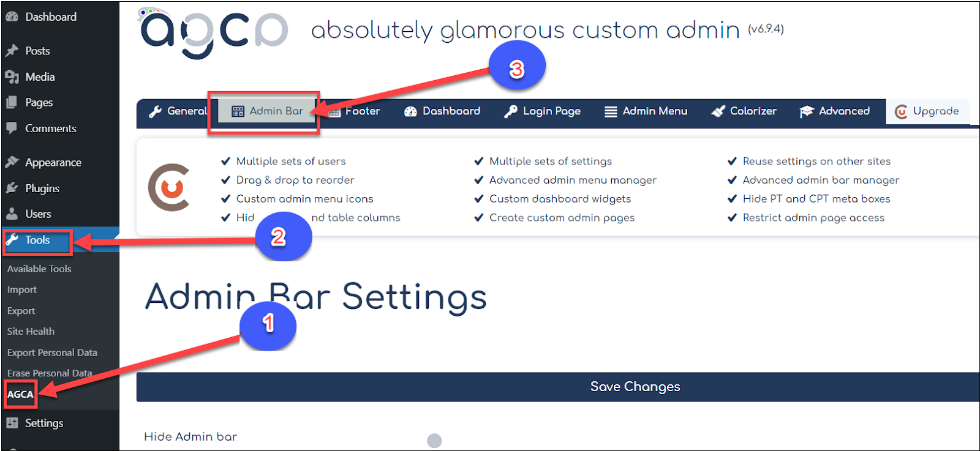
Task: Click the Upgrade tab logo icon
Action: pyautogui.click(x=901, y=111)
